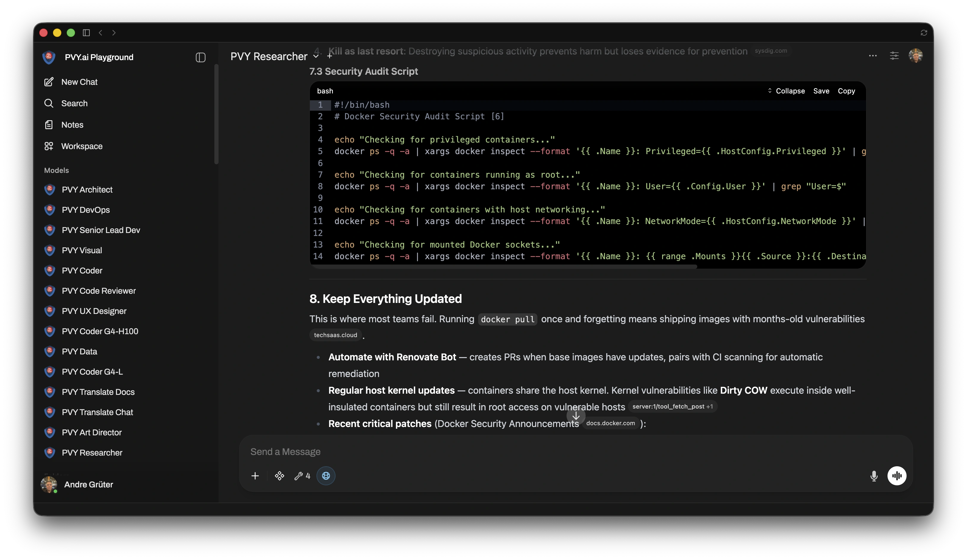Toggle web search globe button
967x560 pixels.
point(326,475)
